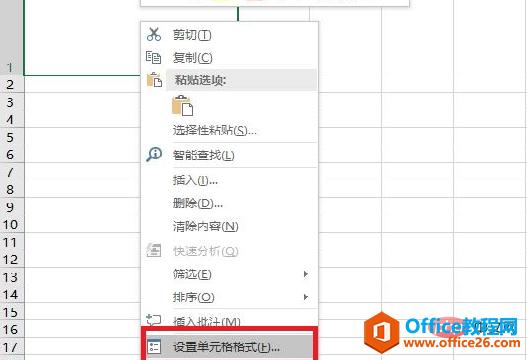Expand the 筛选(E) submenu arrow
This screenshot has height=360, width=527.
pos(306,274)
